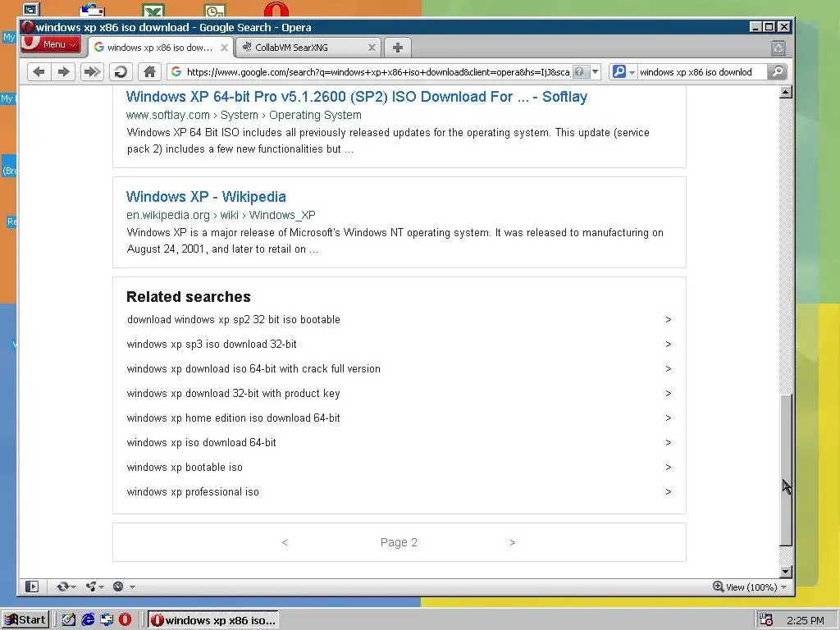Toggle the Opera side panel button

tap(32, 587)
